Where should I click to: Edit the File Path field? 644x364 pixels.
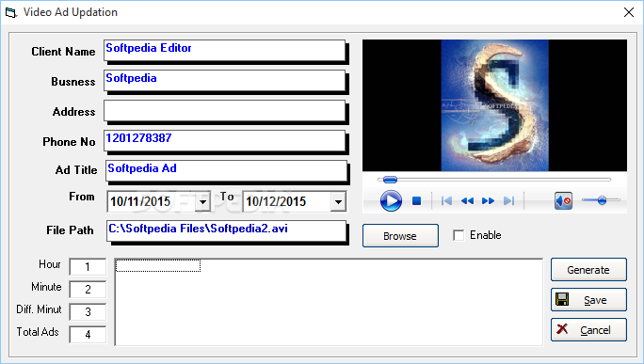pos(226,231)
